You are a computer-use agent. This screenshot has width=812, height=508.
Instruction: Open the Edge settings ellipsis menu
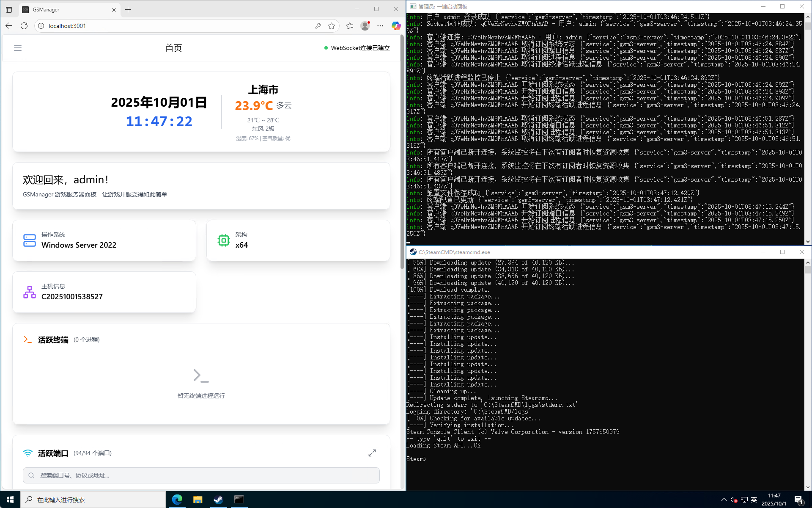[380, 26]
